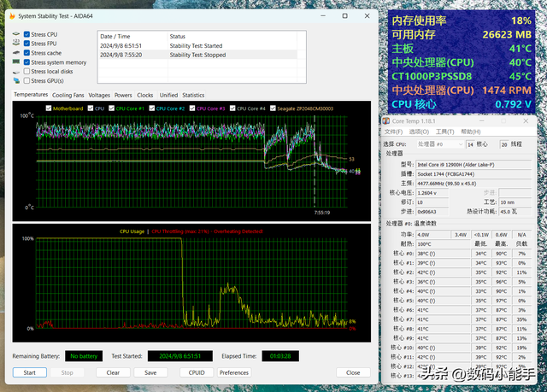The height and width of the screenshot is (392, 547).
Task: Click the Elapsed Time value 01:03:28
Action: click(x=280, y=356)
